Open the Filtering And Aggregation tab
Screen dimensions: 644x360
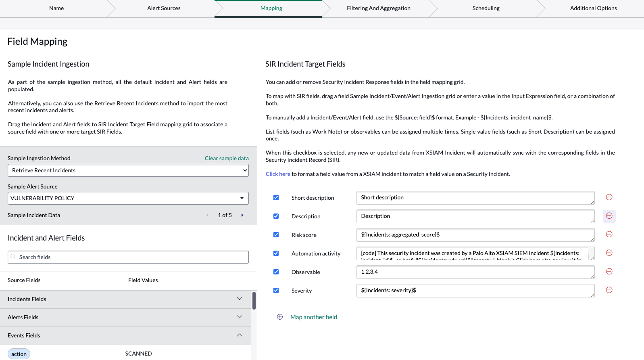[379, 8]
